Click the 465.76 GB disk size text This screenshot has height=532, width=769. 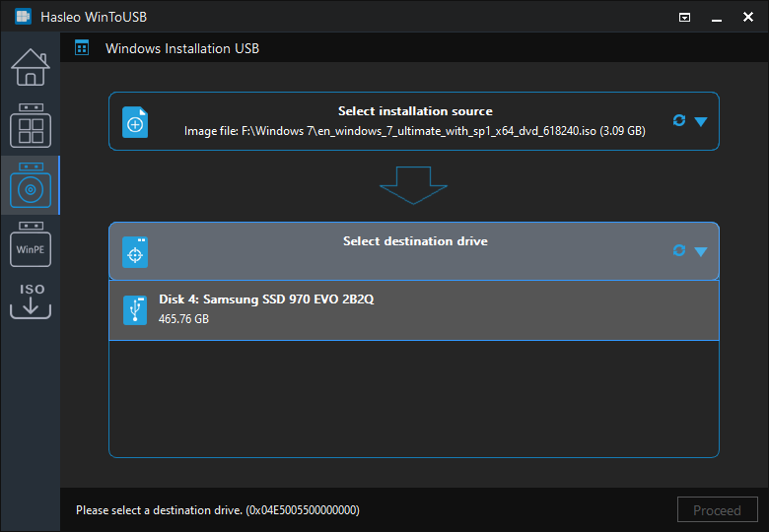184,319
